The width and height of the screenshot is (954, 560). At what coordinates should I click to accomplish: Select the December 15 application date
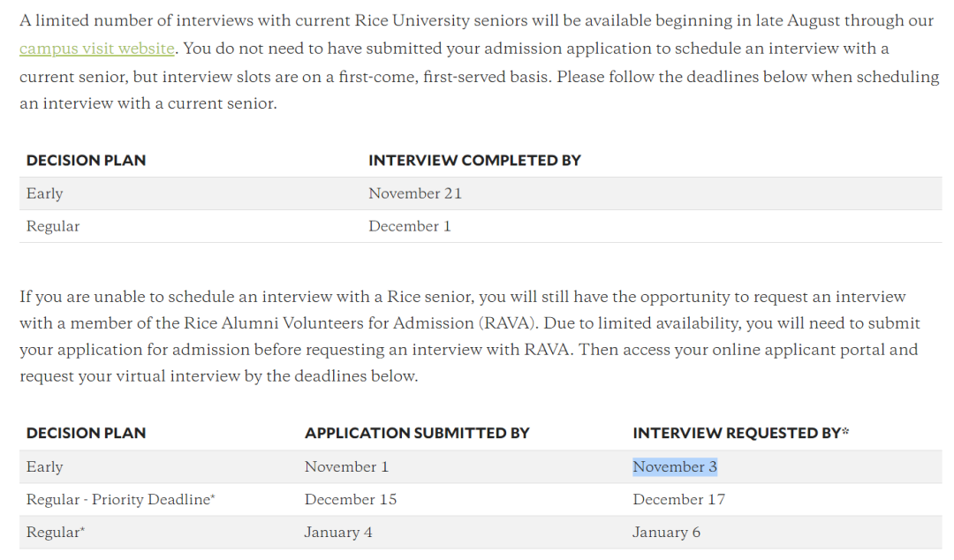point(351,500)
